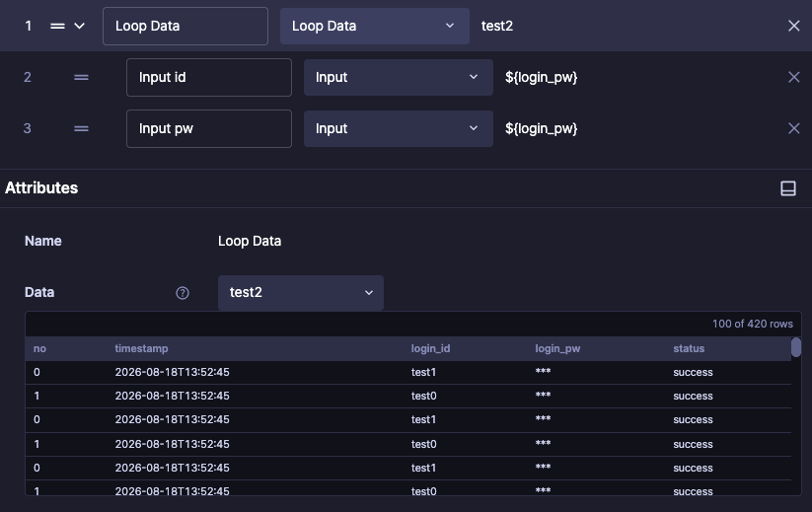812x512 pixels.
Task: Collapse step 1 with the chevron arrow
Action: pyautogui.click(x=79, y=26)
